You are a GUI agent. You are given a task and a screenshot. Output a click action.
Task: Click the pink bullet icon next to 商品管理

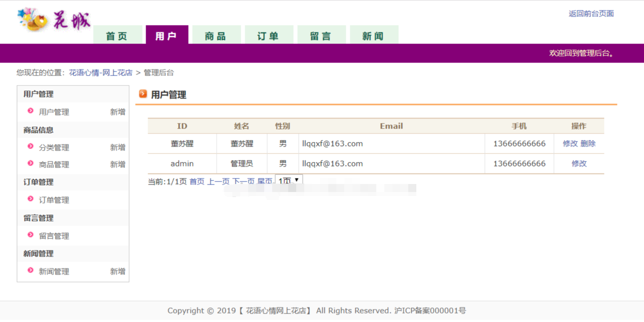pos(31,163)
